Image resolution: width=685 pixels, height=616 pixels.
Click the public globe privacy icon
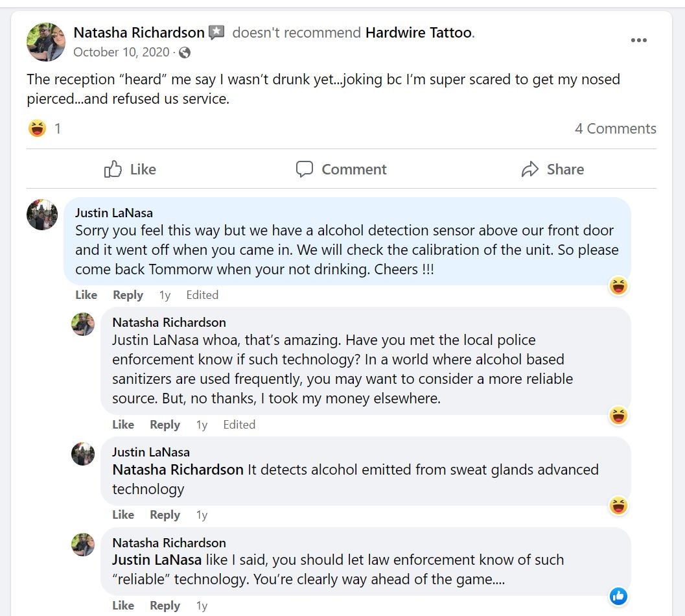(185, 53)
